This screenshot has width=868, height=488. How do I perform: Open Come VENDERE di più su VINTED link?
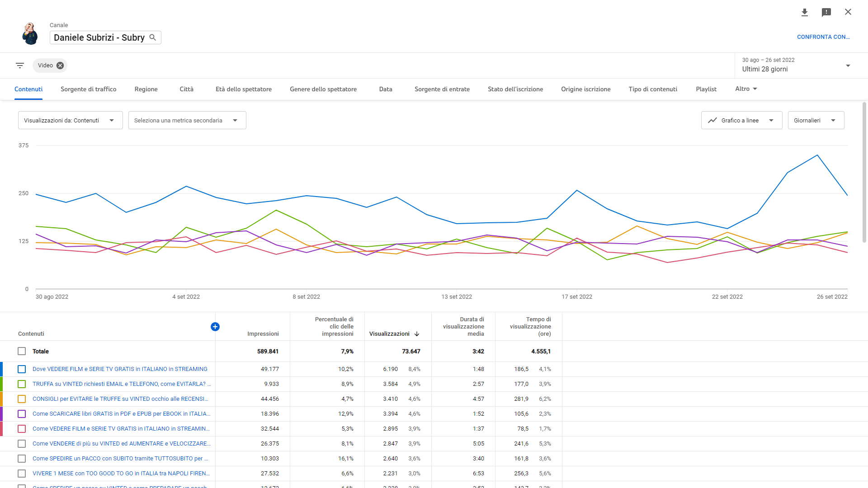click(x=122, y=444)
